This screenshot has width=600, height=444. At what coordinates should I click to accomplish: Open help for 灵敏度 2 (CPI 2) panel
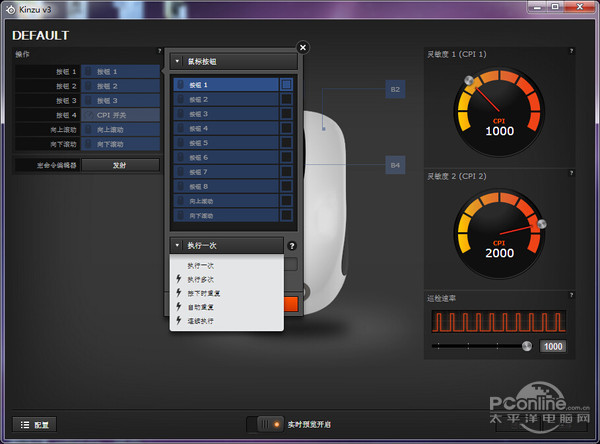pyautogui.click(x=571, y=173)
